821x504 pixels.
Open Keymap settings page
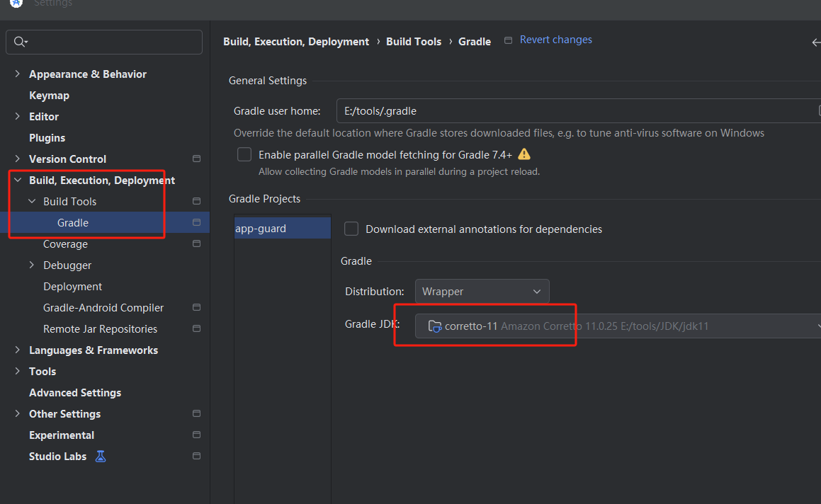[x=49, y=96]
